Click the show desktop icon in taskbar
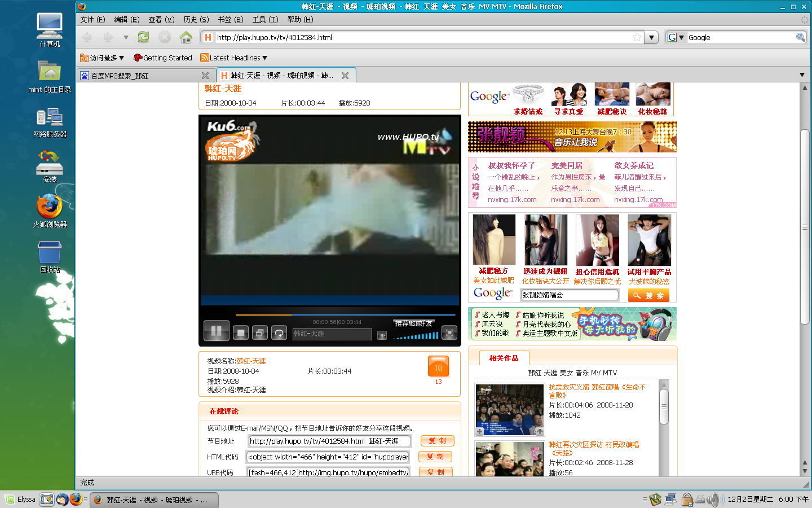The width and height of the screenshot is (812, 508). pos(47,500)
